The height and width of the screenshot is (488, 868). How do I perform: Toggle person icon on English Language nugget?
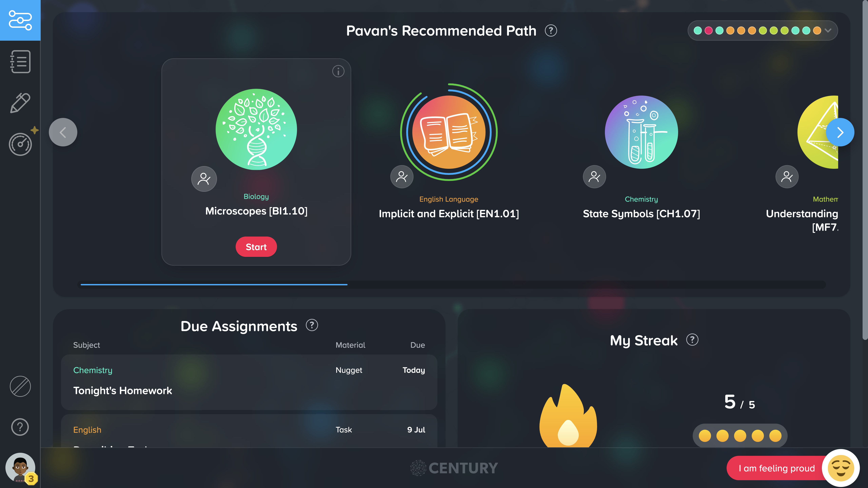402,176
